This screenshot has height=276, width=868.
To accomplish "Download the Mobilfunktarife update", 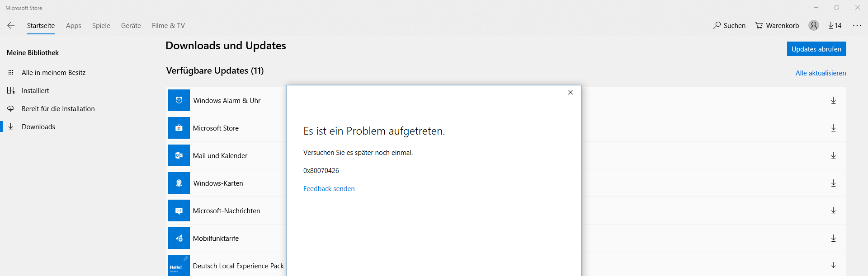I will [x=834, y=238].
